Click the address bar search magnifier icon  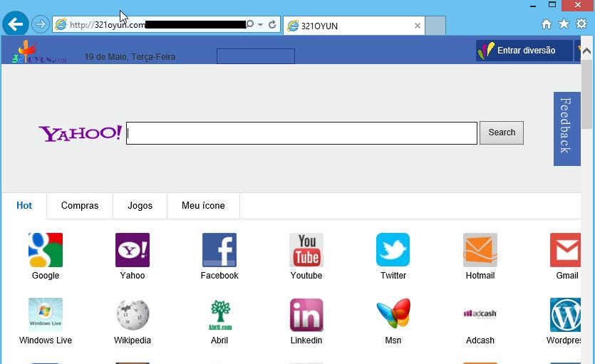[250, 24]
